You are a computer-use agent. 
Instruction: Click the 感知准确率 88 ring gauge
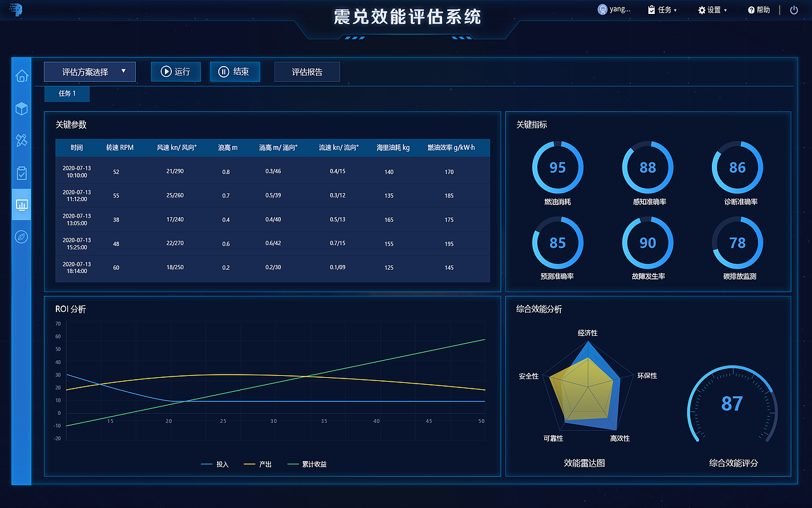point(648,168)
